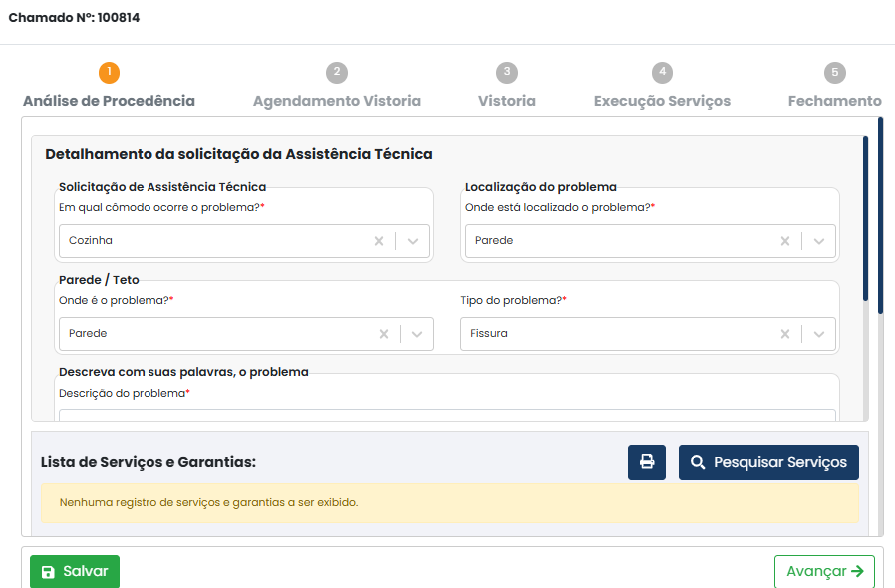Click the Descrição do problema text field
The width and height of the screenshot is (895, 588).
(x=447, y=415)
